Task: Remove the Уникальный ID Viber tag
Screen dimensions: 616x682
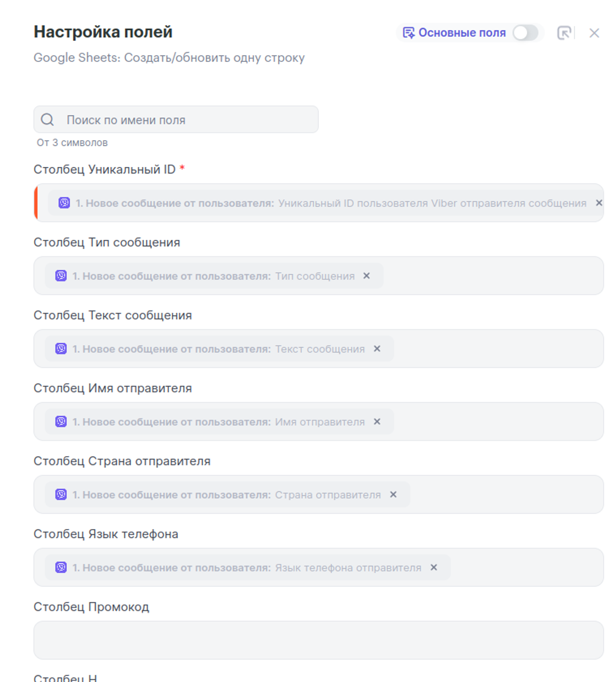Action: [599, 203]
